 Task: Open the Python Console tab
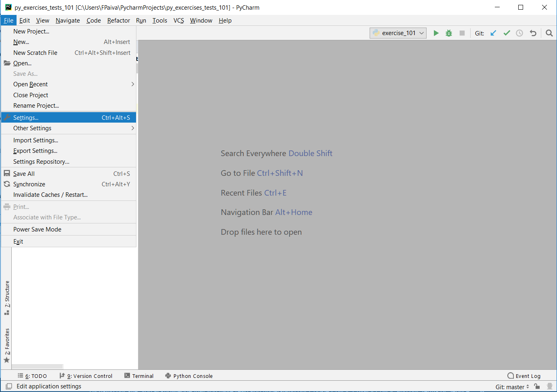[x=189, y=376]
